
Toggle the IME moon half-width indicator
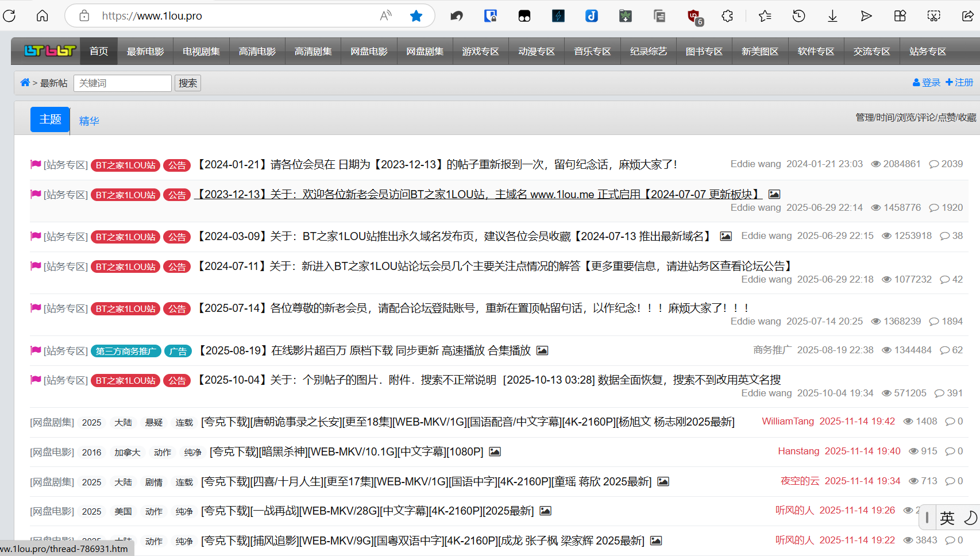(970, 518)
